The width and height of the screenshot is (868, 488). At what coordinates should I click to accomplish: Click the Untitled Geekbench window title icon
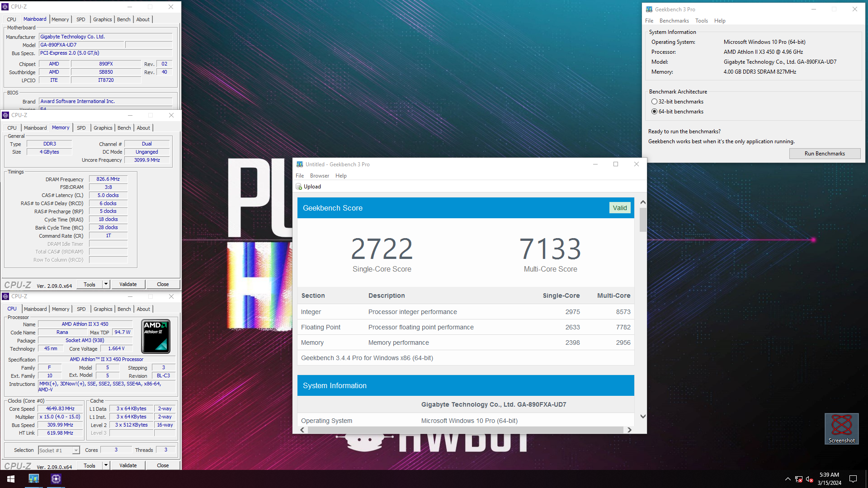[x=299, y=164]
